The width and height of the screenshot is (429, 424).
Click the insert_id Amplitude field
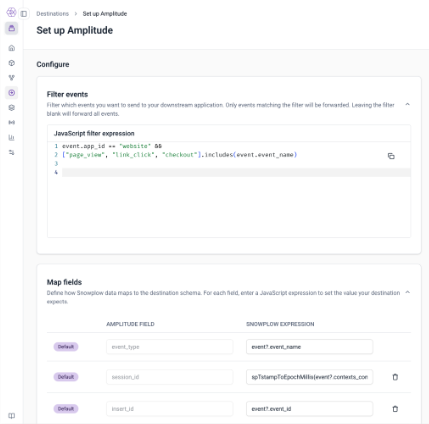point(170,409)
